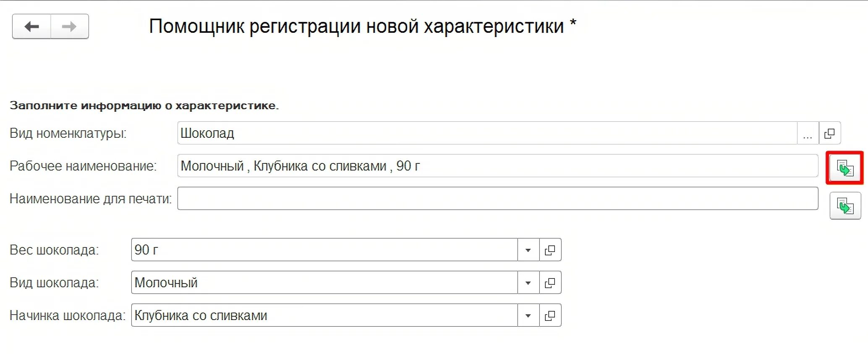868x354 pixels.
Task: Click the Вид шоколада field showing Молочный
Action: (x=324, y=283)
